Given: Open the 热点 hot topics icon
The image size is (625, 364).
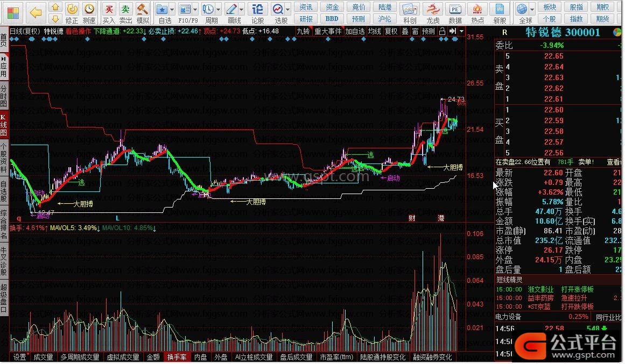Looking at the screenshot, I should [477, 13].
